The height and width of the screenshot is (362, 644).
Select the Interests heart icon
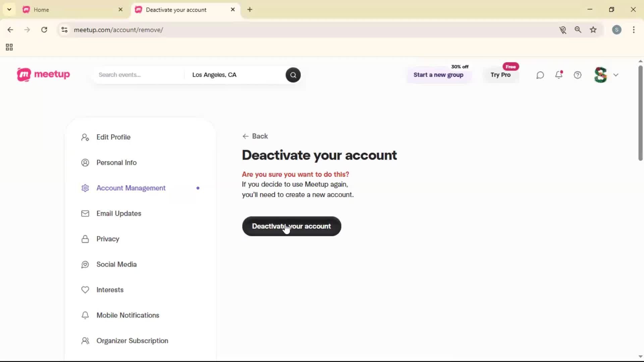click(x=85, y=290)
